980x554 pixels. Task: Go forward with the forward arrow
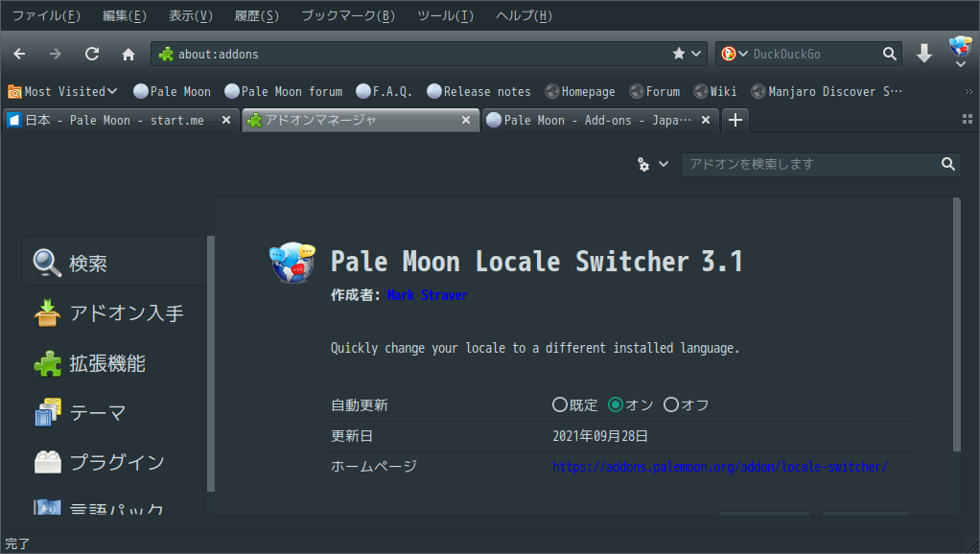pos(56,55)
